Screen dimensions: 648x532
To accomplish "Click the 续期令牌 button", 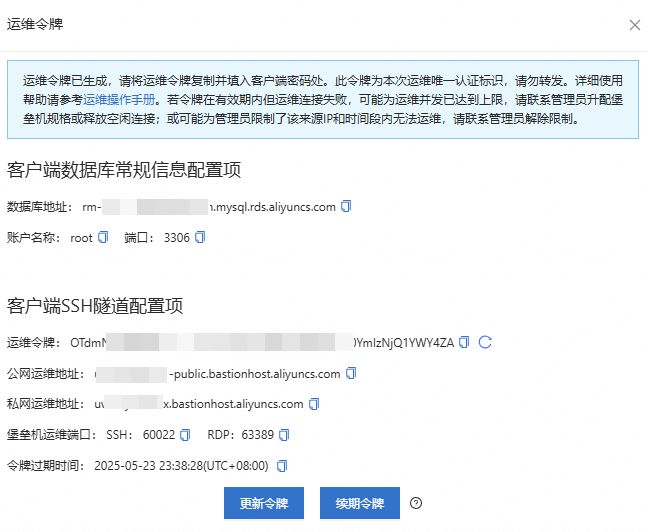I will pos(360,503).
